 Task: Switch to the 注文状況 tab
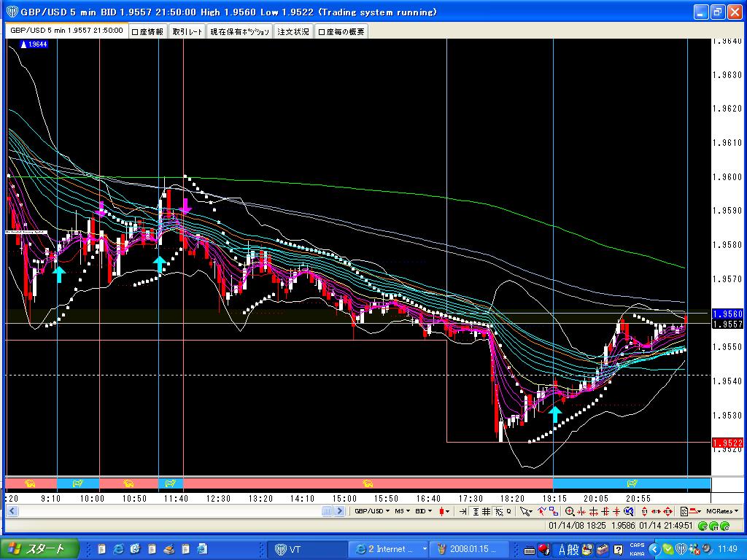pyautogui.click(x=293, y=31)
